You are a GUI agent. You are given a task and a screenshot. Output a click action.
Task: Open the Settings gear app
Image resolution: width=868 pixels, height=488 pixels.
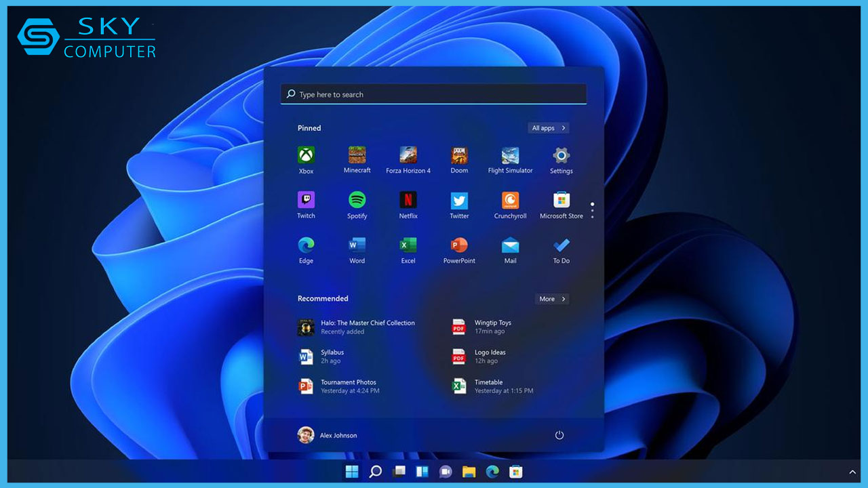(x=561, y=160)
